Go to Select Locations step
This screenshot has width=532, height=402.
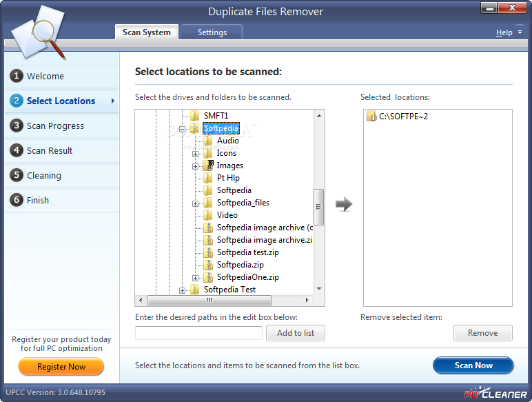tap(62, 101)
